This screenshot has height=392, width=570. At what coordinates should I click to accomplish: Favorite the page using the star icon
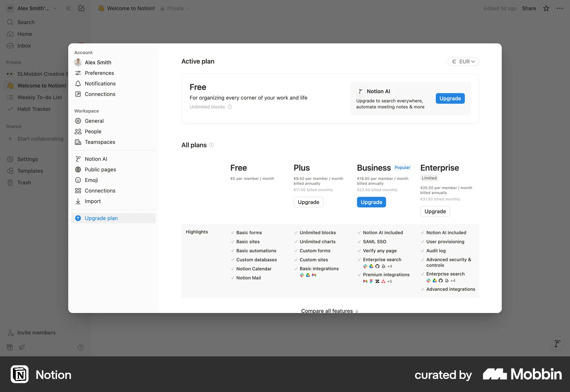point(546,8)
